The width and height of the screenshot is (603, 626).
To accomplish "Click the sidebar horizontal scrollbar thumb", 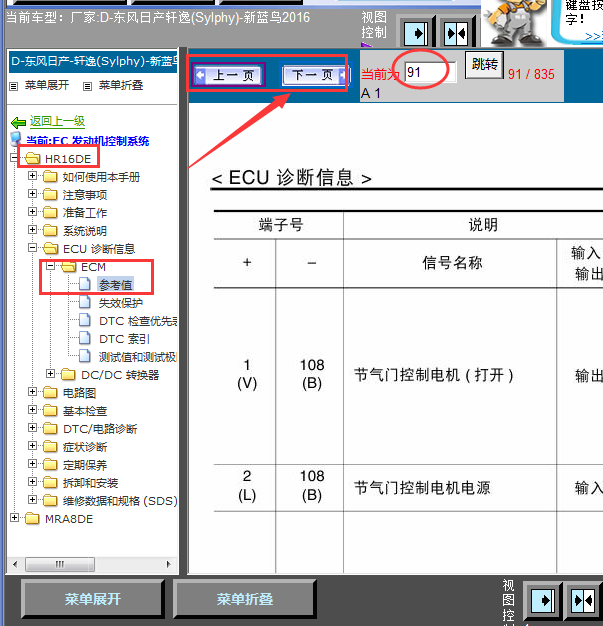I will click(60, 564).
